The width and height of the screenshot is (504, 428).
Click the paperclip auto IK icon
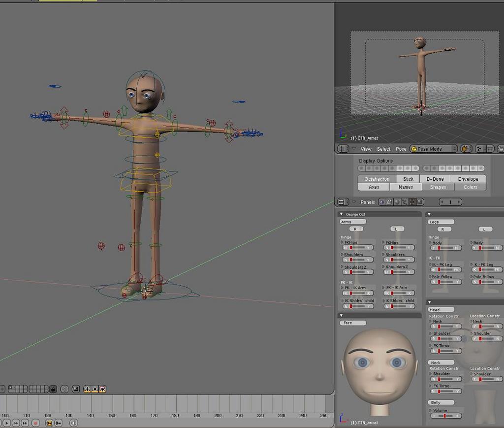coord(64,389)
